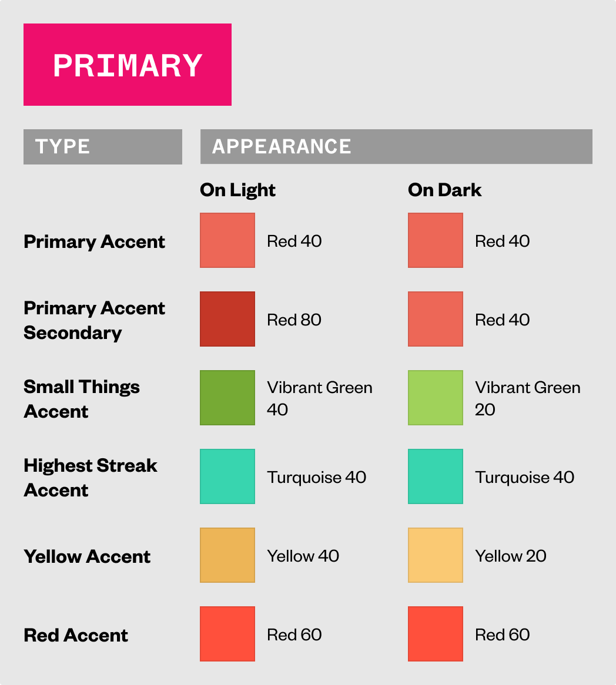Click Primary Accent Secondary On Dark swatch

point(436,319)
